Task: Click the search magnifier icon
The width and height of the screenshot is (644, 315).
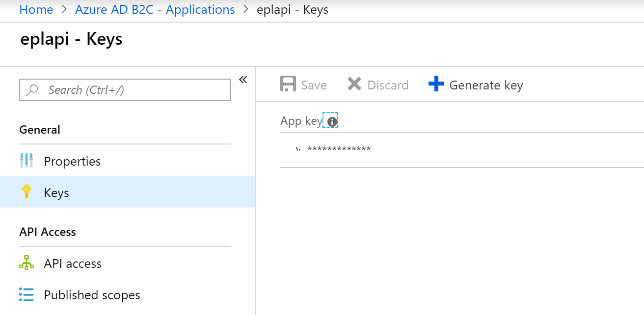Action: click(31, 89)
